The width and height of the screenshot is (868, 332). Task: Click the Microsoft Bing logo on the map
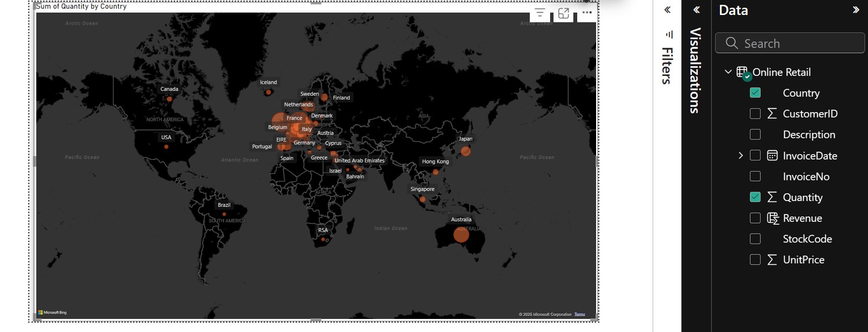[x=52, y=312]
